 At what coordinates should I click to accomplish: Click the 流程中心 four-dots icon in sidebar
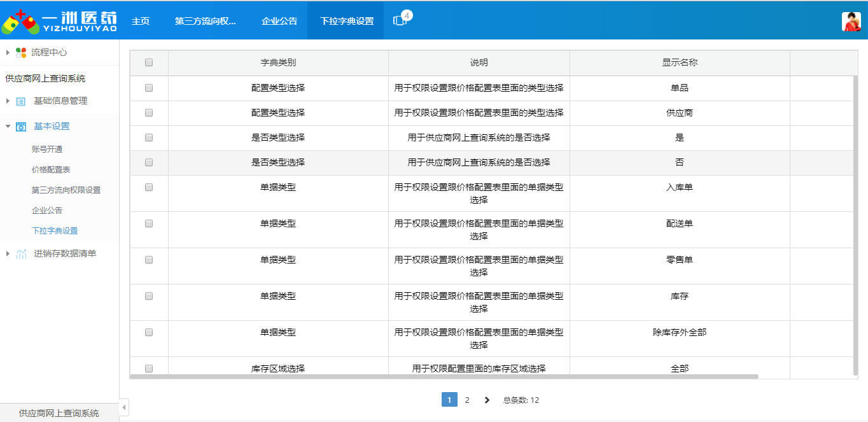tap(20, 52)
